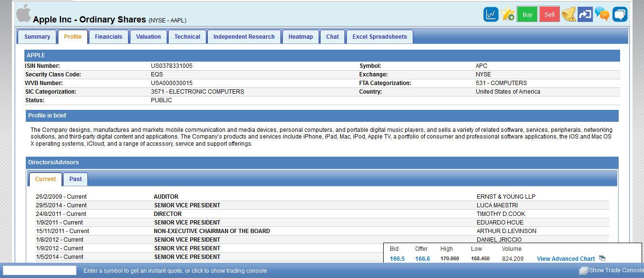Click the date 24/8/2011 - Current
644x278 pixels.
tap(61, 214)
